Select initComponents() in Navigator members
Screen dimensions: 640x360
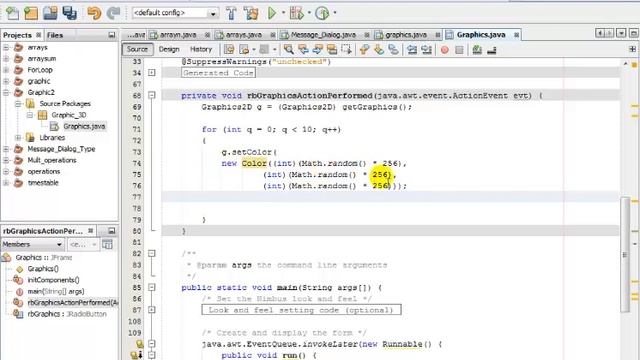53,280
